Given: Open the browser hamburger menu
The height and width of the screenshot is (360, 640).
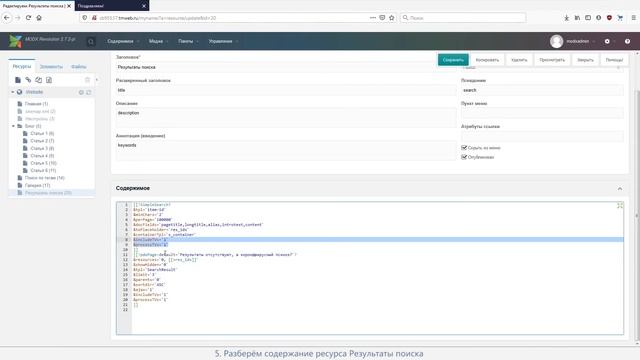Looking at the screenshot, I should [x=633, y=18].
